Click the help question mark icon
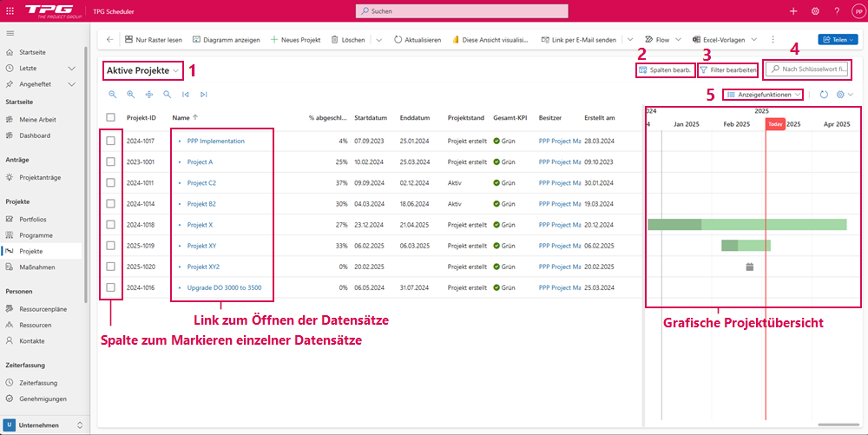This screenshot has width=868, height=435. 837,11
